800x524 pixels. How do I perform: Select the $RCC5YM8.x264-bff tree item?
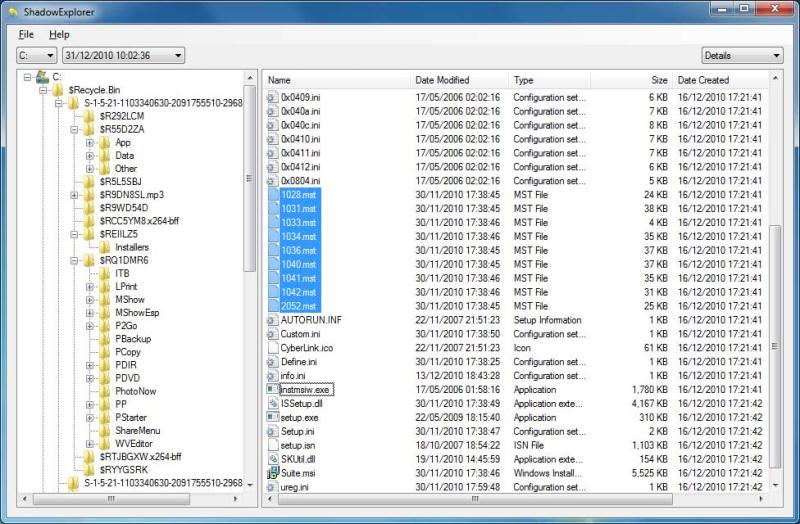(x=139, y=221)
